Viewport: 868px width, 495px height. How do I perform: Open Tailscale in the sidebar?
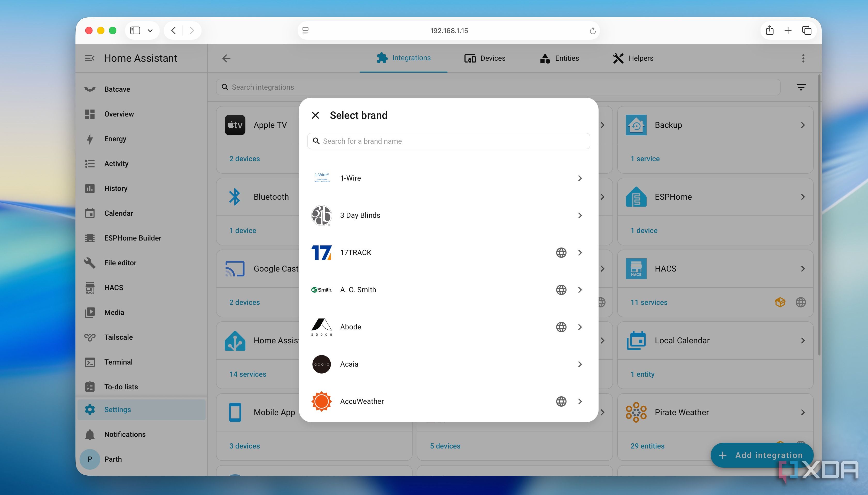(141, 337)
